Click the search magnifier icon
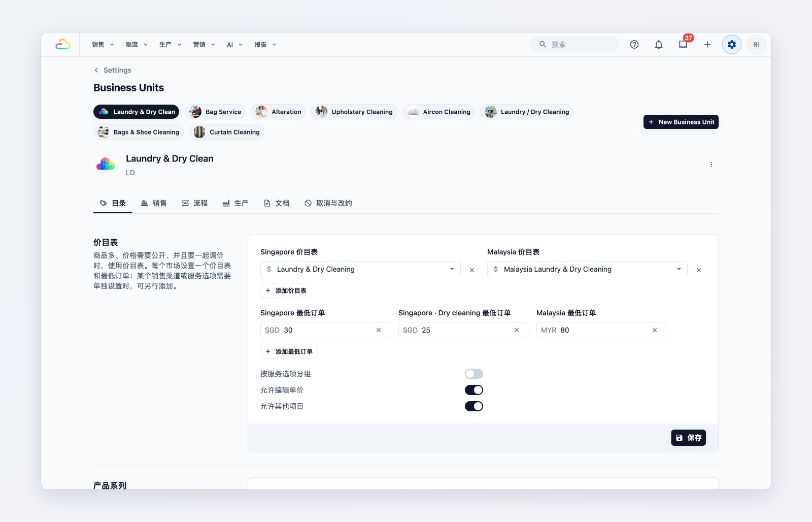 pos(543,45)
